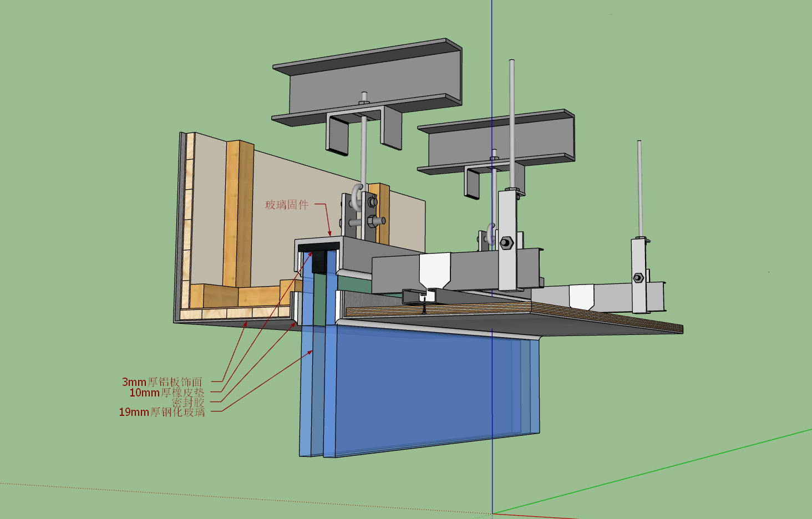Select the second I-beam on the right
Screen dimensions: 812x519
[496, 142]
